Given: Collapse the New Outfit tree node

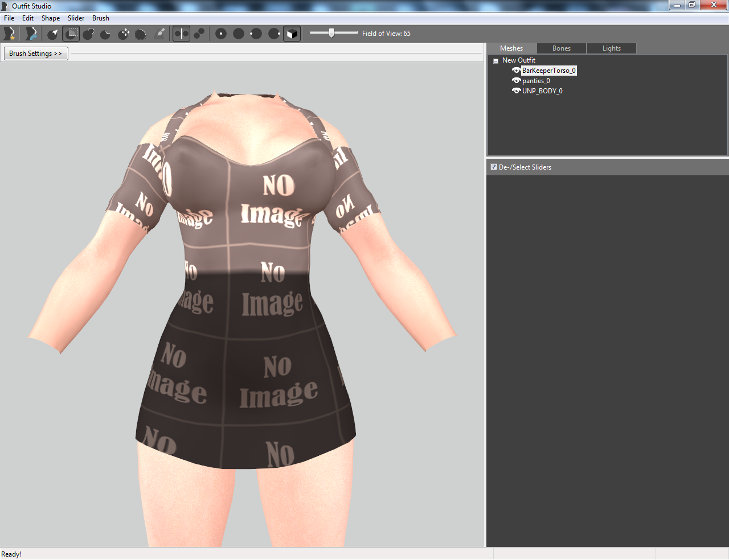Looking at the screenshot, I should (495, 60).
